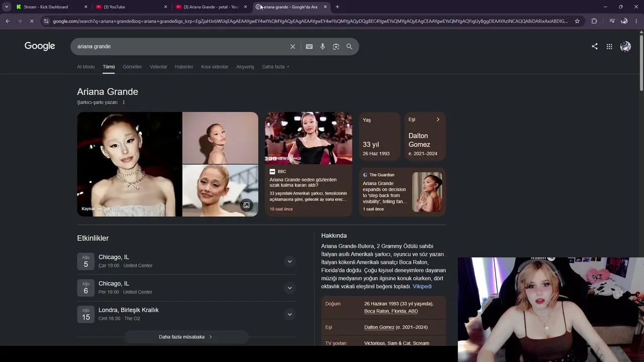Open the Chrome three-dot menu

click(636, 21)
